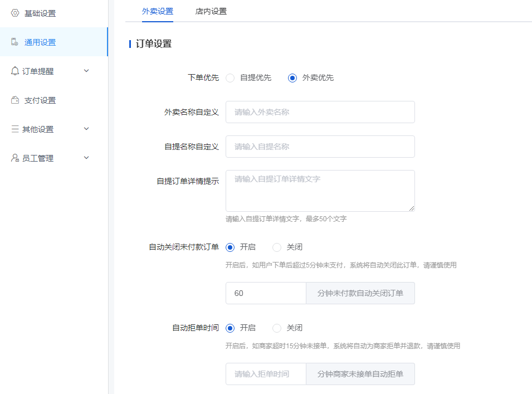Click the 其他设置 list icon
Image resolution: width=532 pixels, height=394 pixels.
click(15, 129)
